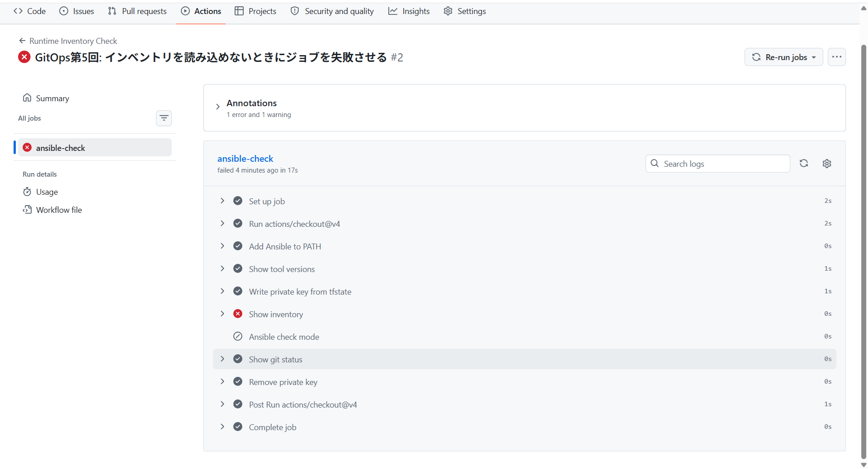868x469 pixels.
Task: Expand the Show tool versions step
Action: pos(524,269)
